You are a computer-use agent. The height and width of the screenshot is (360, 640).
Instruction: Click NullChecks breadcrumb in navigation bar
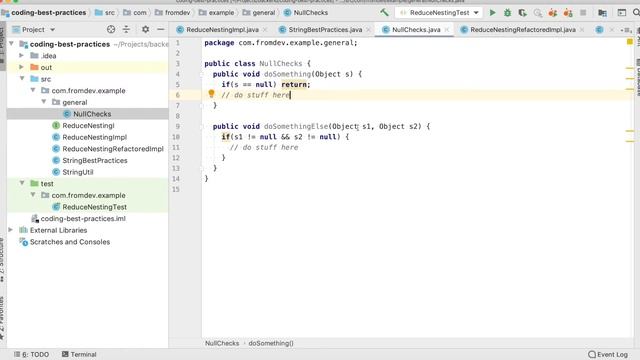pos(310,13)
